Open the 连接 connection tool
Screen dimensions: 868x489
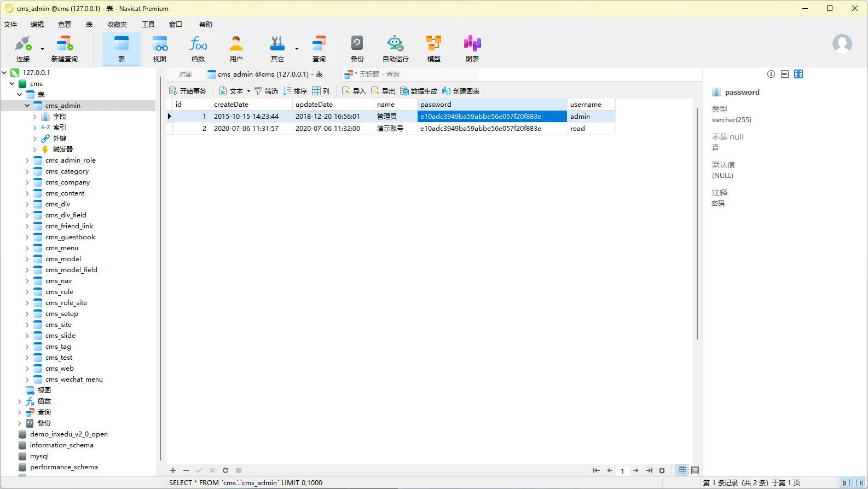pyautogui.click(x=23, y=48)
